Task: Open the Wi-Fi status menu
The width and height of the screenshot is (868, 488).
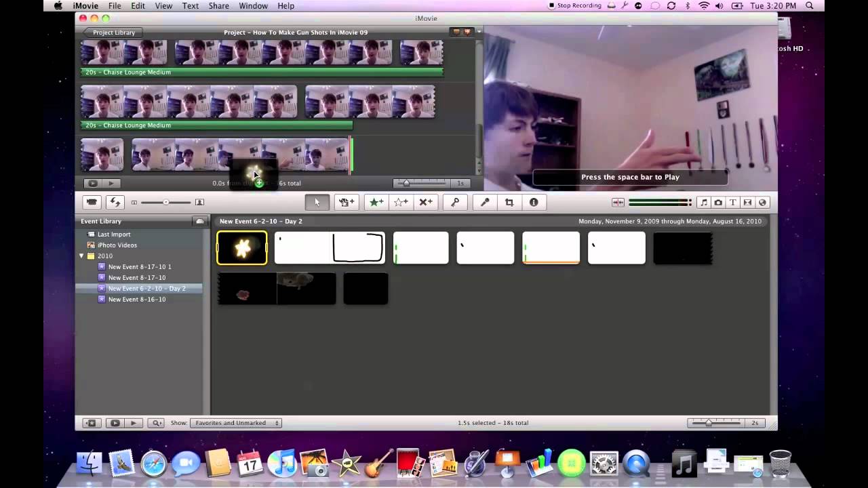Action: pyautogui.click(x=703, y=6)
